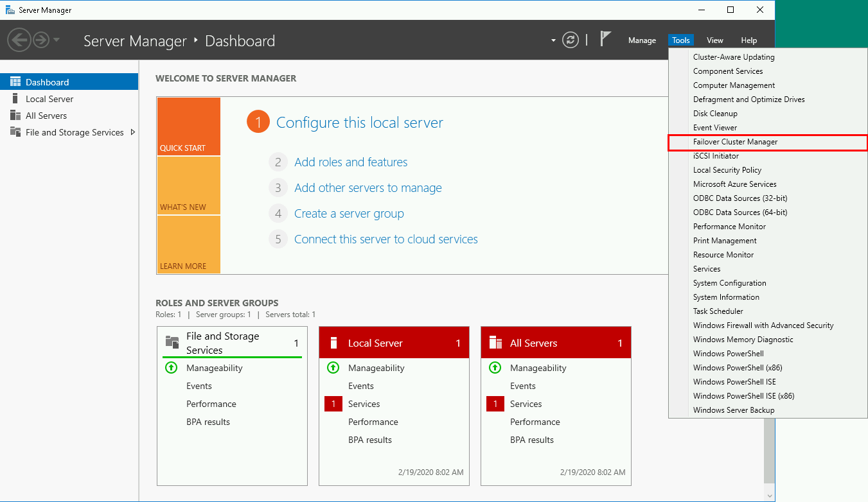Click the red Services alert badge under Local Server
This screenshot has width=868, height=502.
[x=333, y=404]
